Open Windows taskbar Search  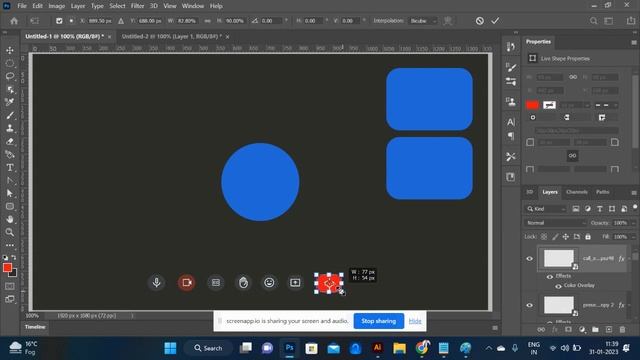(208, 348)
